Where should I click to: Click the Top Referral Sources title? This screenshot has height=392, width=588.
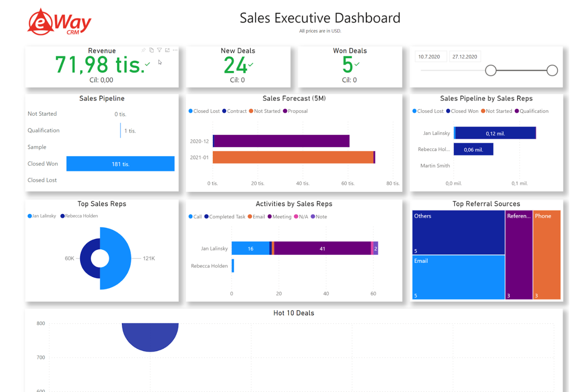486,204
